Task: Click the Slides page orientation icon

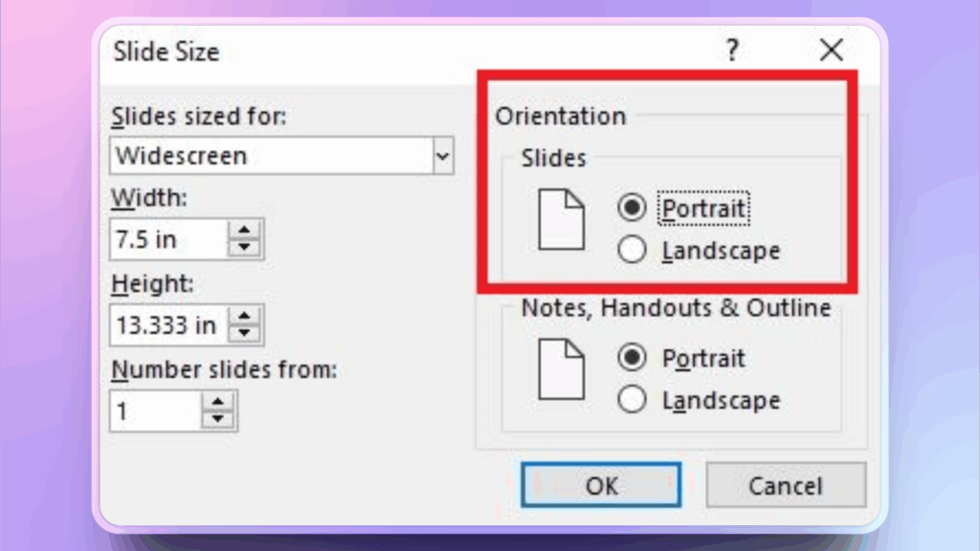Action: [561, 218]
